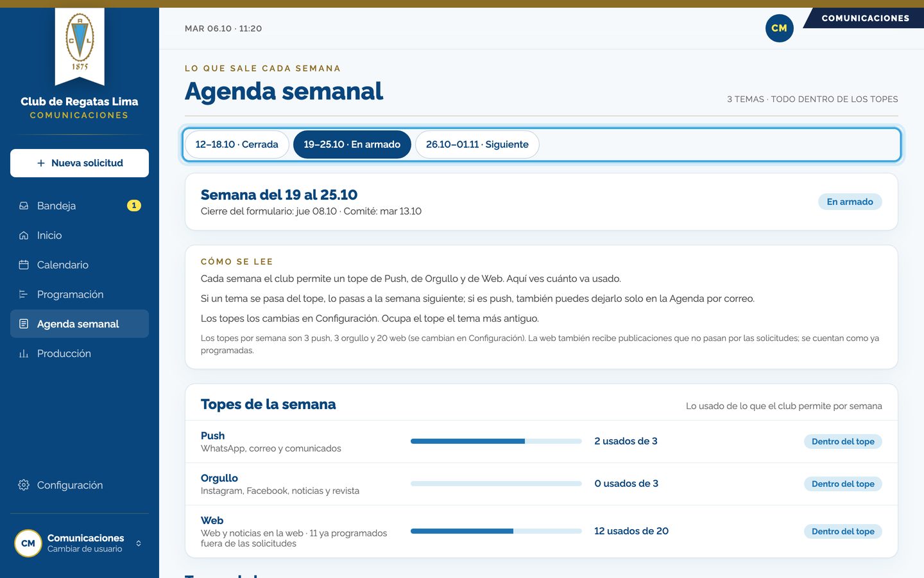Click the CM avatar in the top header
The width and height of the screenshot is (924, 578).
tap(780, 28)
